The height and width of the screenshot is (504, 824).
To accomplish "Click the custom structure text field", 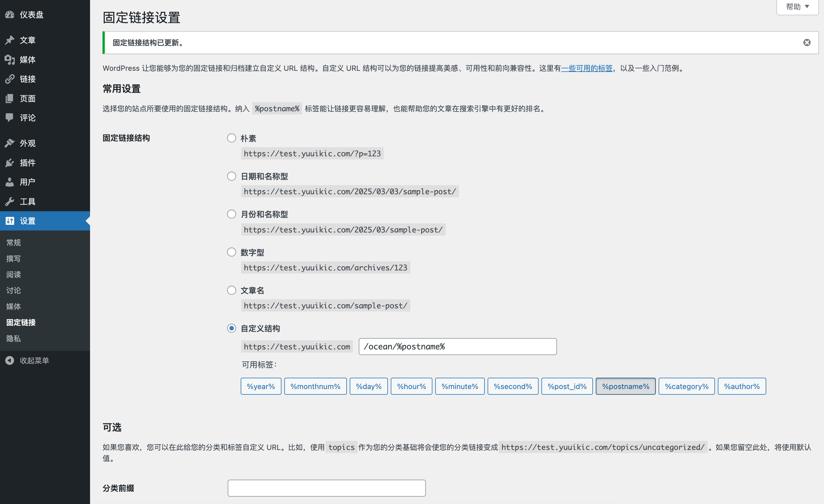I will (457, 347).
